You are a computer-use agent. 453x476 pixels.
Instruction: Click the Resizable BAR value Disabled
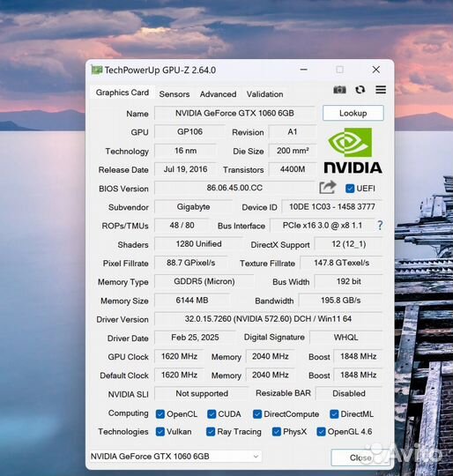(349, 393)
